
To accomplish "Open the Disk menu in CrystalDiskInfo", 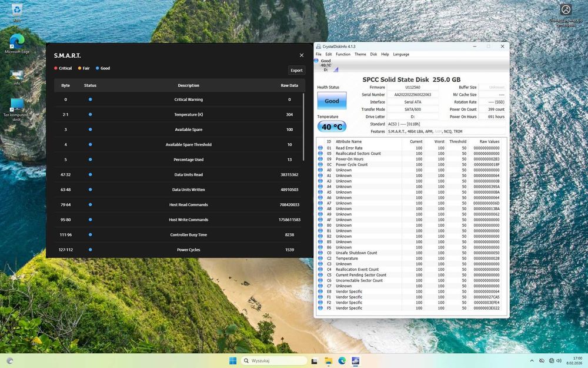I will 374,54.
